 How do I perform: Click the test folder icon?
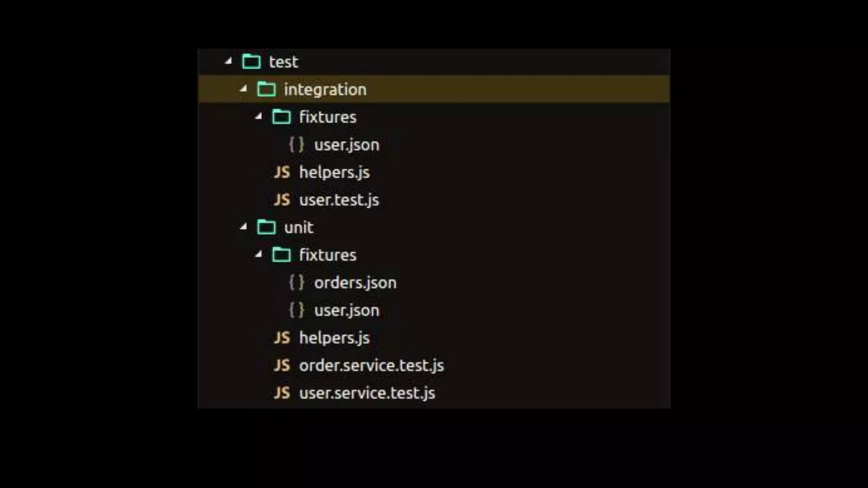click(251, 62)
